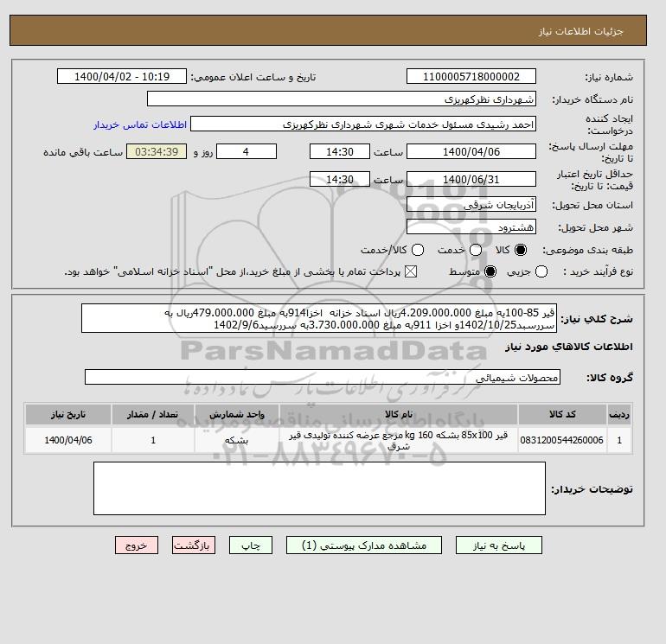Click مشاهده مدارک پیوستی (1) button

pyautogui.click(x=364, y=545)
